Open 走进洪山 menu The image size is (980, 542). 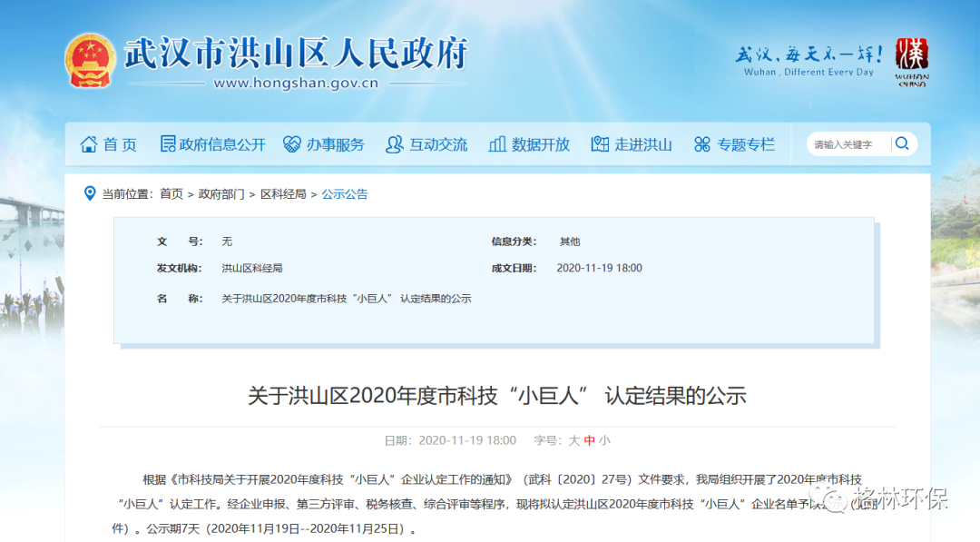[x=643, y=145]
